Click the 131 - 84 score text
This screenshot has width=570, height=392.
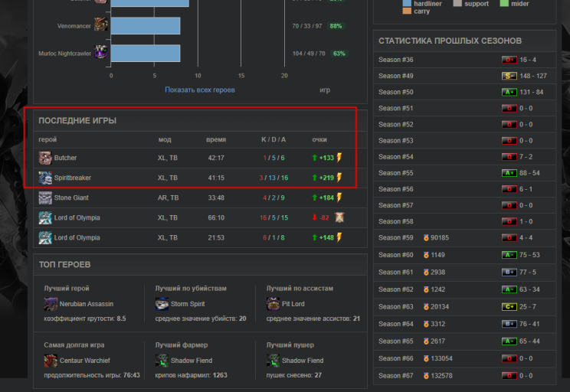click(532, 93)
